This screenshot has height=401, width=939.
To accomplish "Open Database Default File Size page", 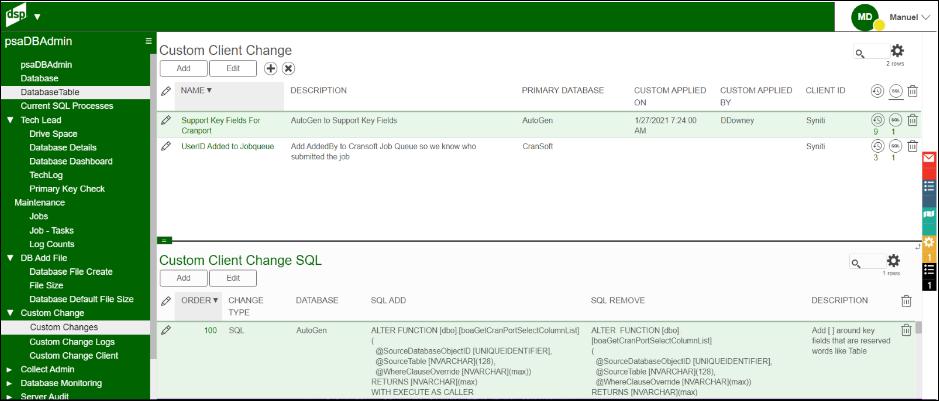I will click(x=81, y=299).
